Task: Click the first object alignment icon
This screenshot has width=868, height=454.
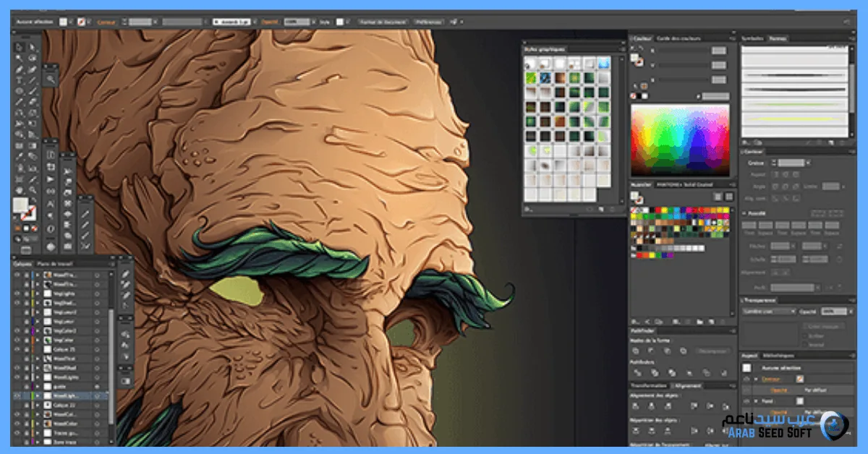Action: pos(637,407)
